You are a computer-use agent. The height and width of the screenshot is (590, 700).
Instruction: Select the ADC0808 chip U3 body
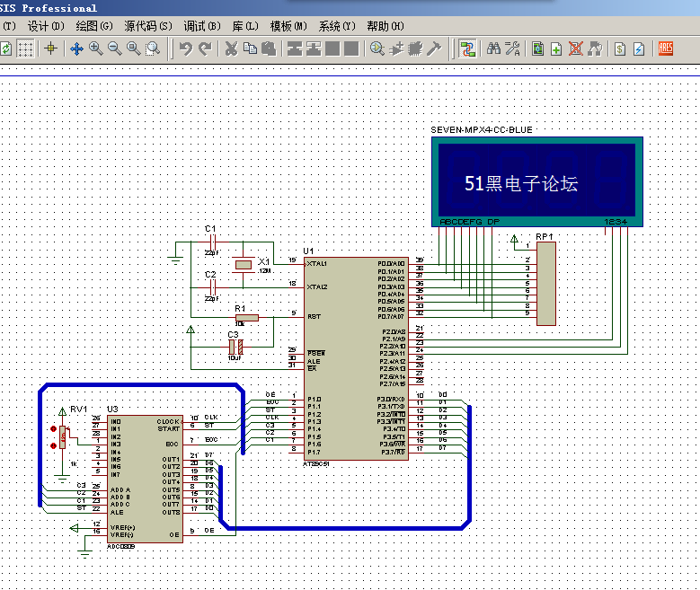tap(145, 480)
